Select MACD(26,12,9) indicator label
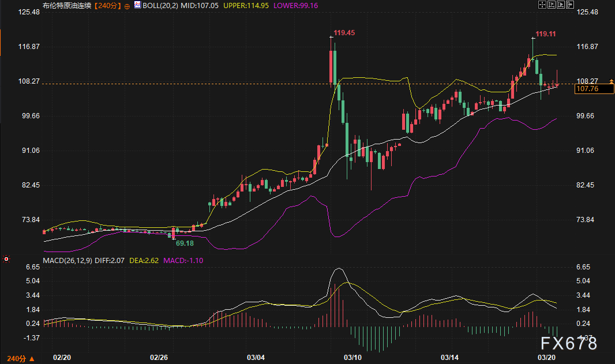 click(x=67, y=260)
